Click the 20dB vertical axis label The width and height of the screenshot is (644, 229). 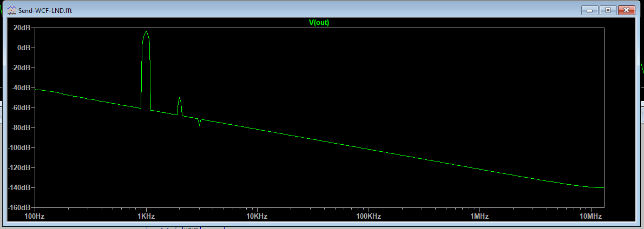[x=22, y=28]
